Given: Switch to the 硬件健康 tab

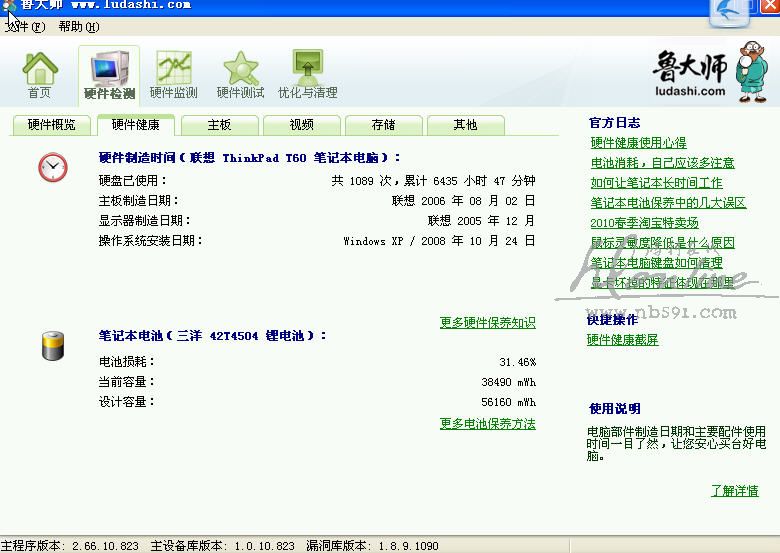Looking at the screenshot, I should click(x=136, y=124).
